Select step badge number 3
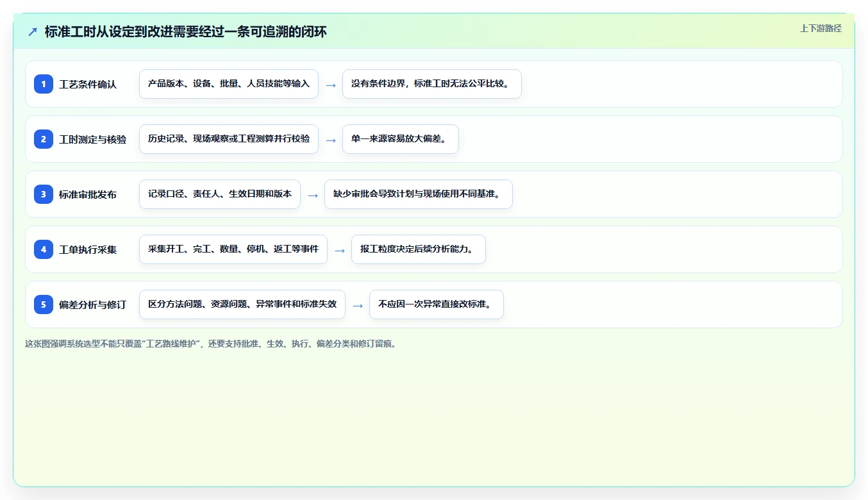The image size is (868, 500). (44, 194)
